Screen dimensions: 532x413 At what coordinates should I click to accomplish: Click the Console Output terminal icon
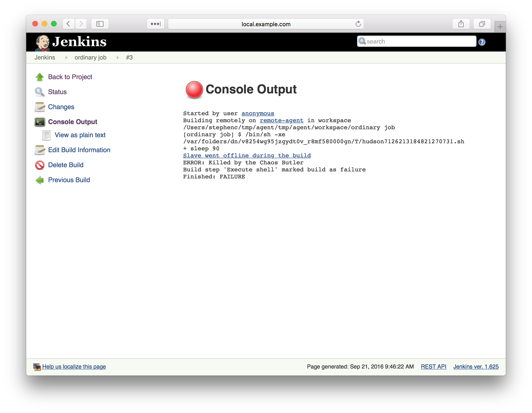click(40, 122)
